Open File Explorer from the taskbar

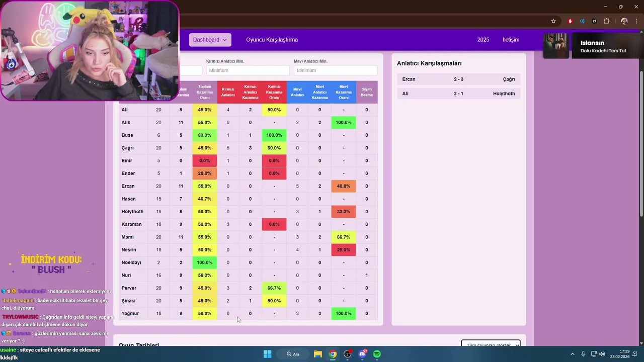[318, 354]
